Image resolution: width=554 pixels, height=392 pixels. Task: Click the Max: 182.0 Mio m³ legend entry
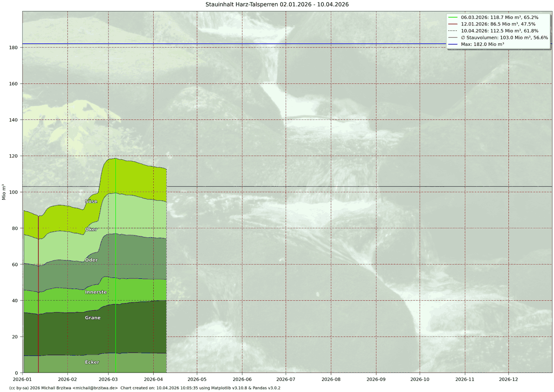(476, 44)
